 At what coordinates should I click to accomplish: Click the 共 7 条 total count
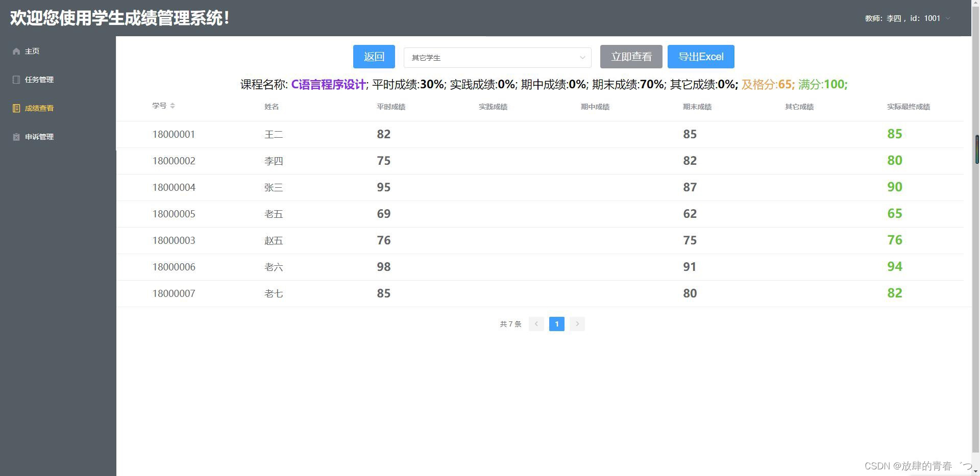click(510, 324)
